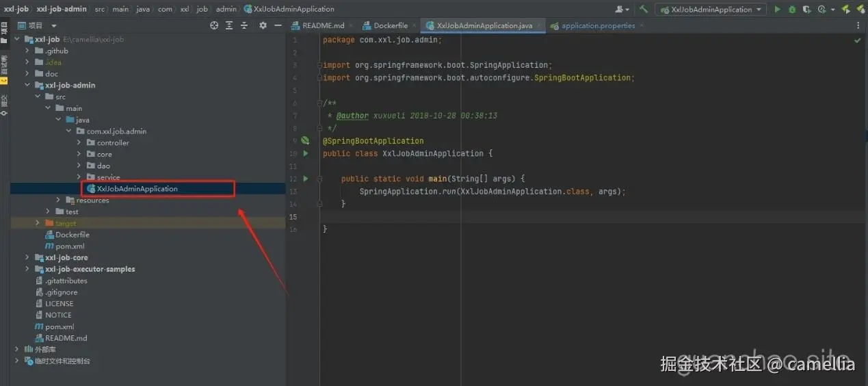Click the src breadcrumb in the navigation bar
The width and height of the screenshot is (868, 386).
[100, 10]
